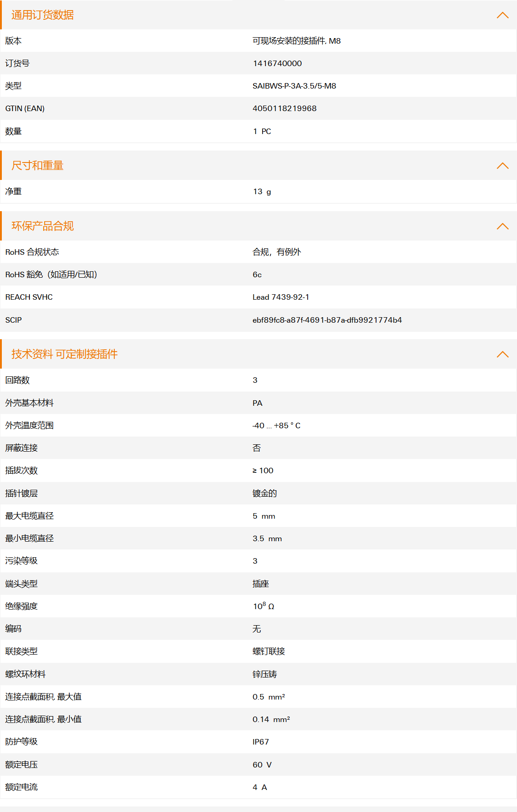Collapse the 技术资料 可定制接插件 section chevron
Screen dimensions: 517x812
tap(503, 354)
